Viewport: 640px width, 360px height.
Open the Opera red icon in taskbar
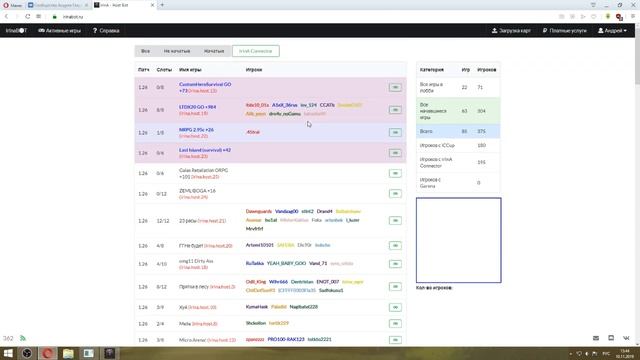47,353
